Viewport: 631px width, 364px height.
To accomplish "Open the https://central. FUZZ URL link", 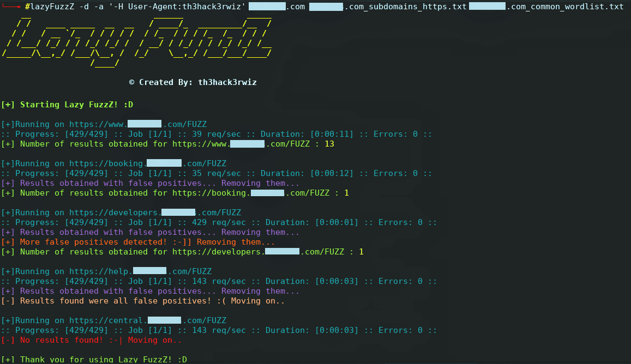I will click(148, 320).
